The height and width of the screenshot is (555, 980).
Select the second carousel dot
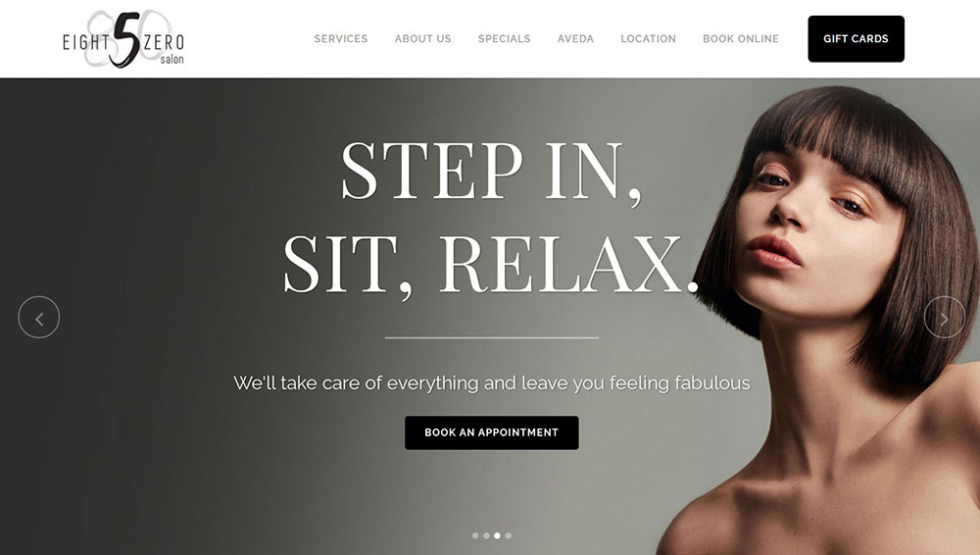click(x=486, y=535)
